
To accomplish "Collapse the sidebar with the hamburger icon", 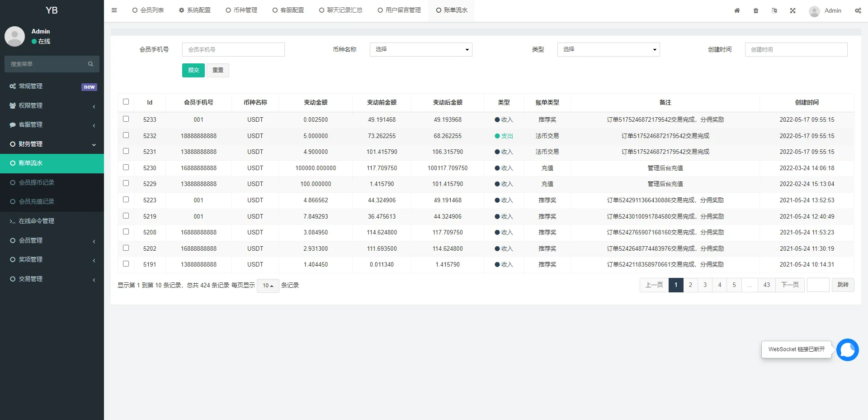I will 114,10.
